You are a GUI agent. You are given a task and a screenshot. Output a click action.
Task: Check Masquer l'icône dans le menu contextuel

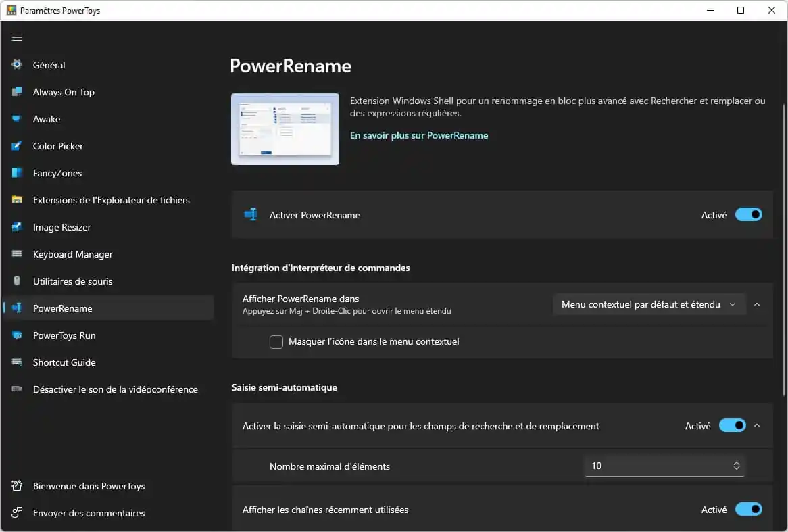coord(276,342)
